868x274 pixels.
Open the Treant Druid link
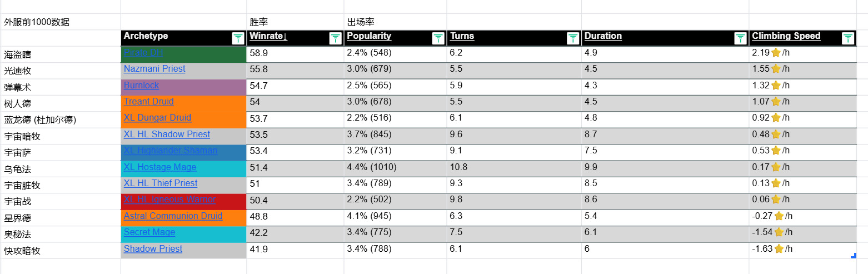click(148, 102)
